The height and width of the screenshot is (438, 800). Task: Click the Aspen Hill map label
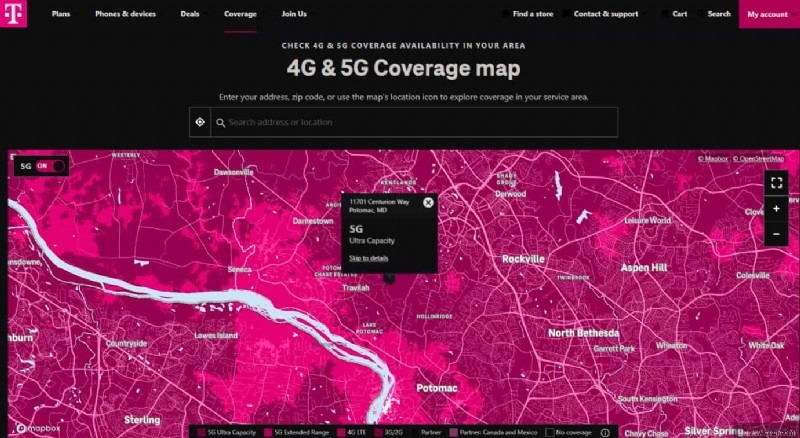coord(644,267)
